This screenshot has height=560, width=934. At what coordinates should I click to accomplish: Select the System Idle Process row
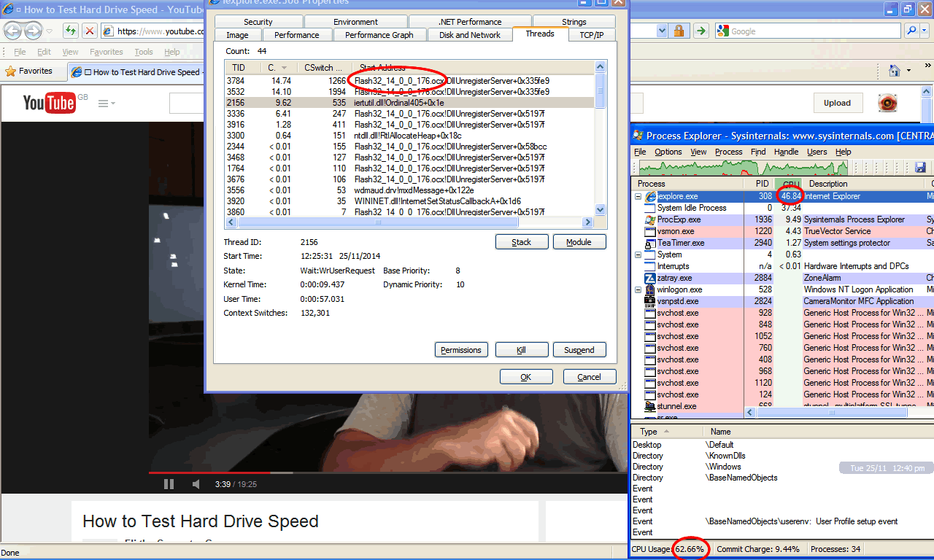click(782, 208)
